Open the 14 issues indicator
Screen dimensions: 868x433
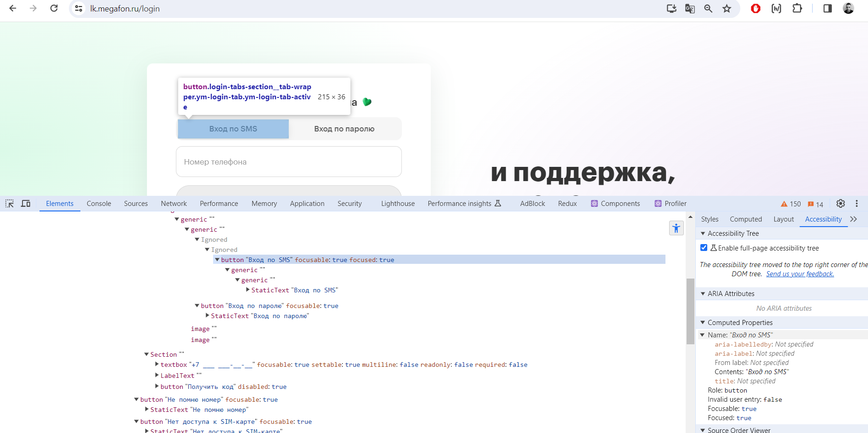[x=816, y=204]
